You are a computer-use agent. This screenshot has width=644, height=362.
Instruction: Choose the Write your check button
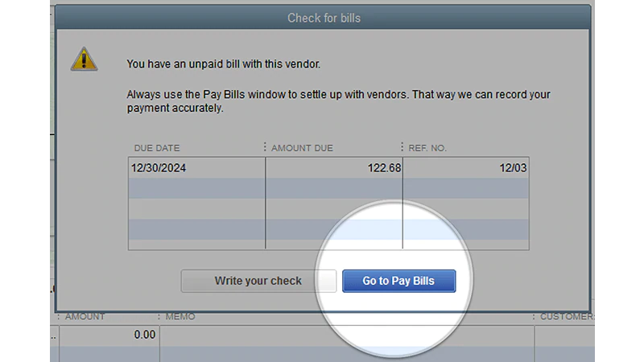click(x=258, y=281)
